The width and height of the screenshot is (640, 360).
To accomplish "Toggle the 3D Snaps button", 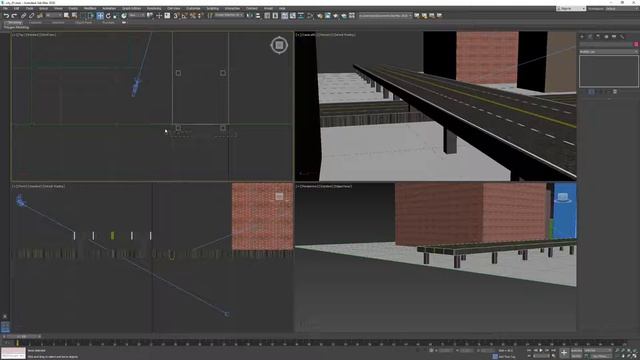I will pos(176,16).
